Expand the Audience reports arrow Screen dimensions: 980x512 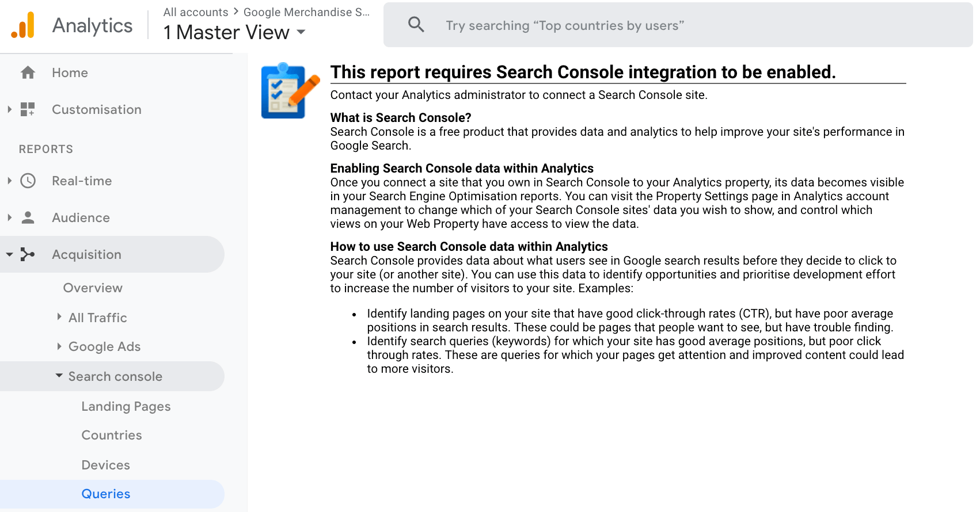tap(9, 217)
